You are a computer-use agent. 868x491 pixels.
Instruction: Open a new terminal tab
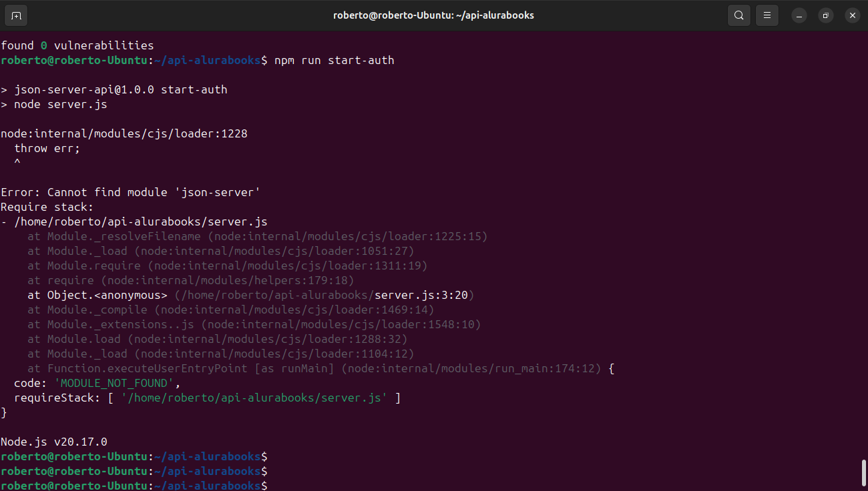(16, 15)
